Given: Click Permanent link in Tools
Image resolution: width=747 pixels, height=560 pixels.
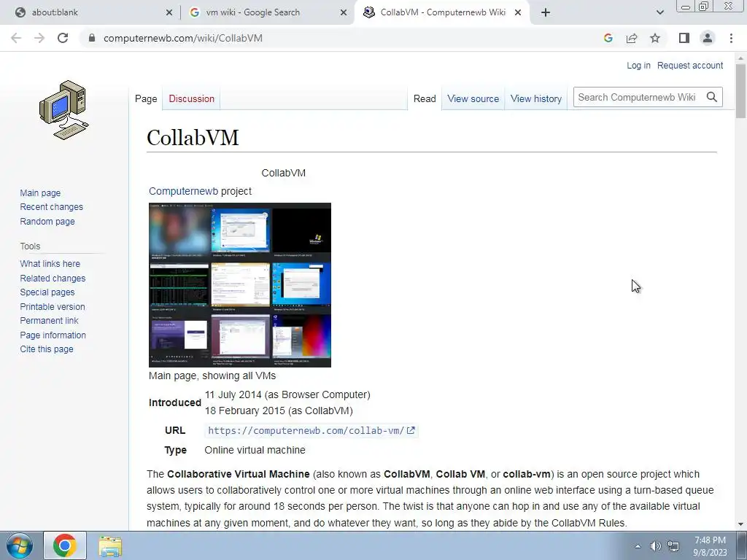Looking at the screenshot, I should 49,321.
